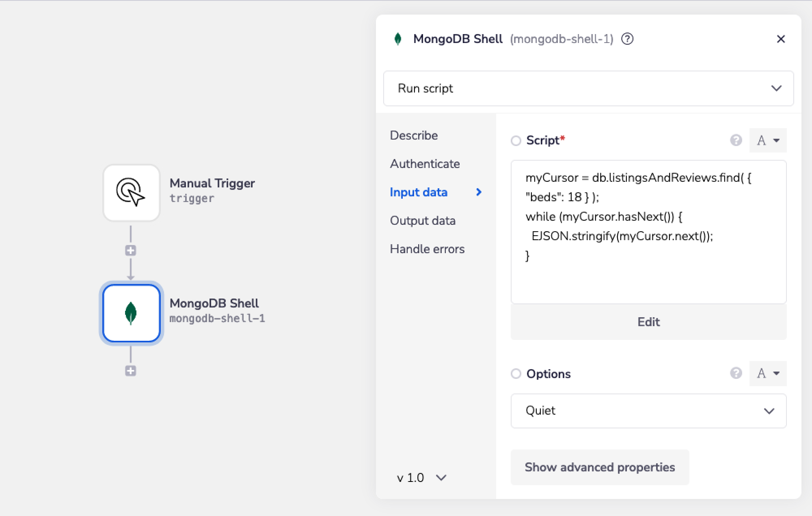Open the Handle errors section
Image resolution: width=812 pixels, height=516 pixels.
[427, 249]
